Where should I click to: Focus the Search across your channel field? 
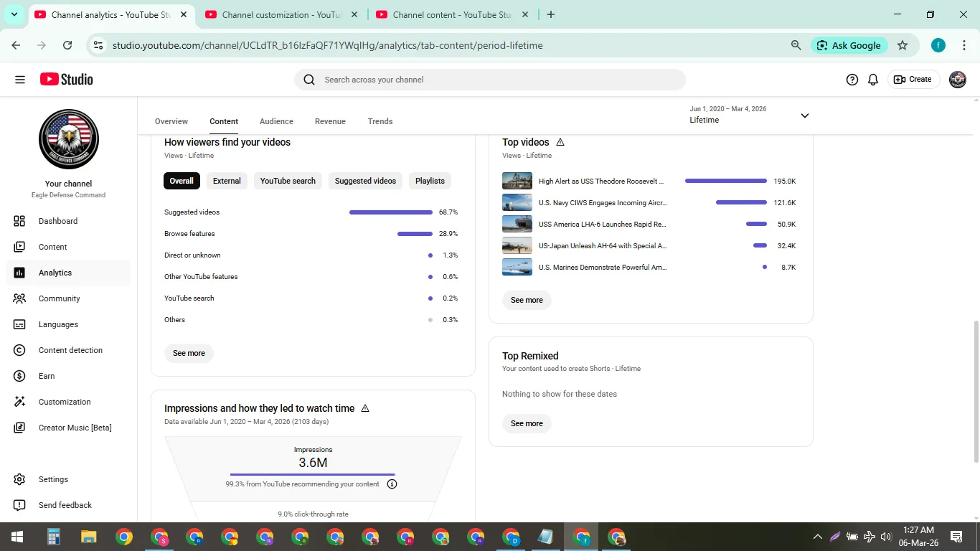click(490, 80)
